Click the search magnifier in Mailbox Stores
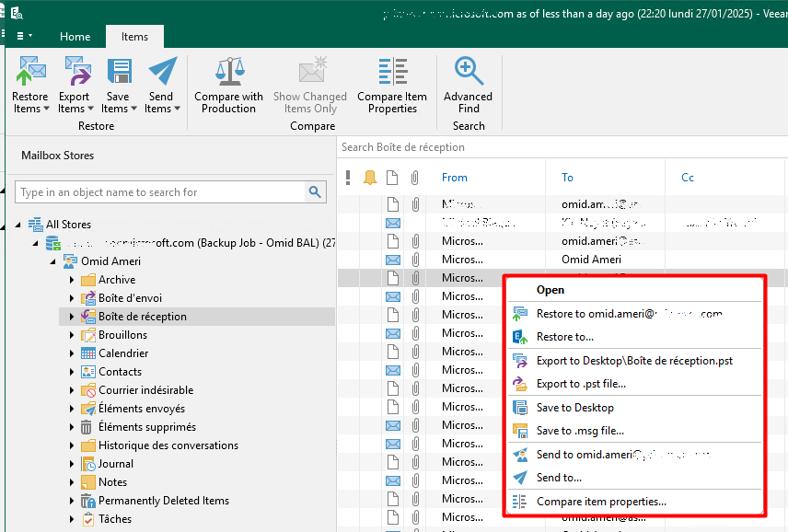788x532 pixels. tap(315, 191)
